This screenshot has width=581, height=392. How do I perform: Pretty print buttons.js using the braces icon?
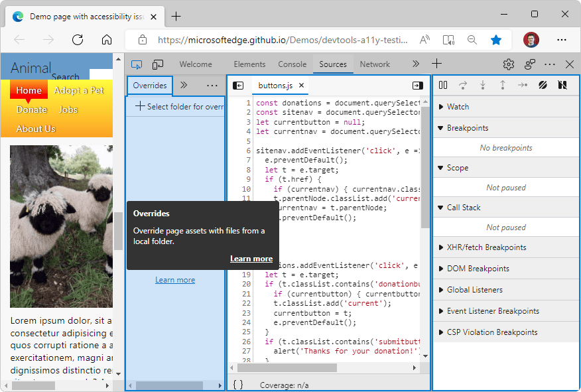click(x=237, y=383)
